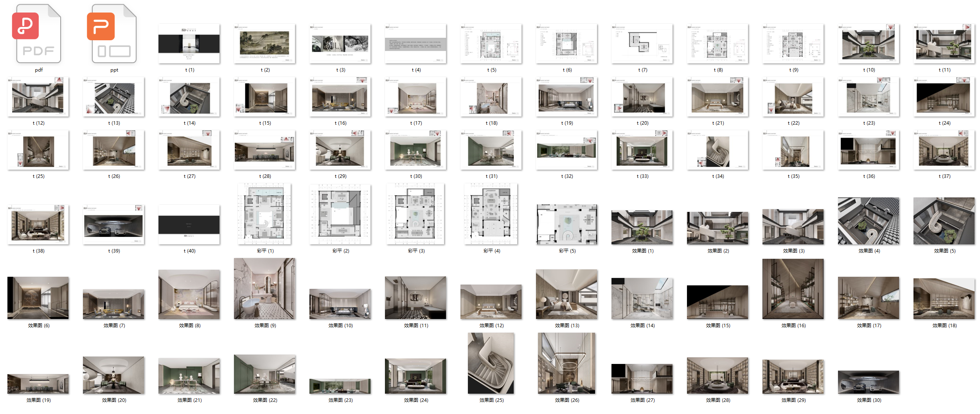
Task: Select floor plan image t (5)
Action: coord(491,43)
